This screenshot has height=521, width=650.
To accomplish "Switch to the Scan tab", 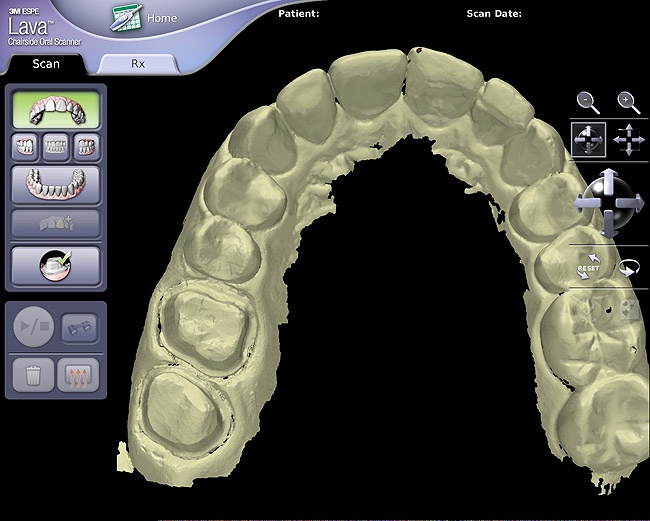I will click(45, 63).
